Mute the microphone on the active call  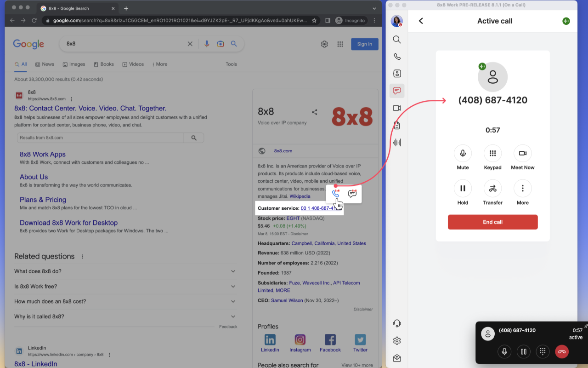(x=463, y=153)
